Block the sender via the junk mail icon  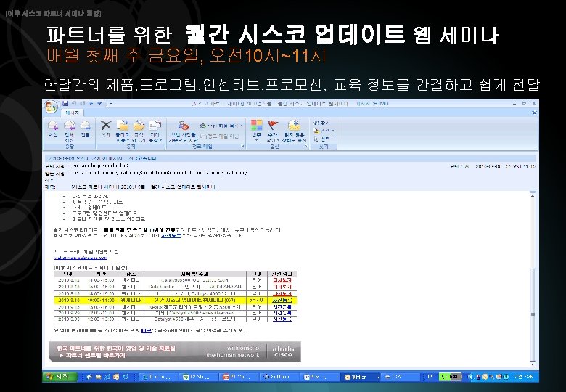pos(184,131)
